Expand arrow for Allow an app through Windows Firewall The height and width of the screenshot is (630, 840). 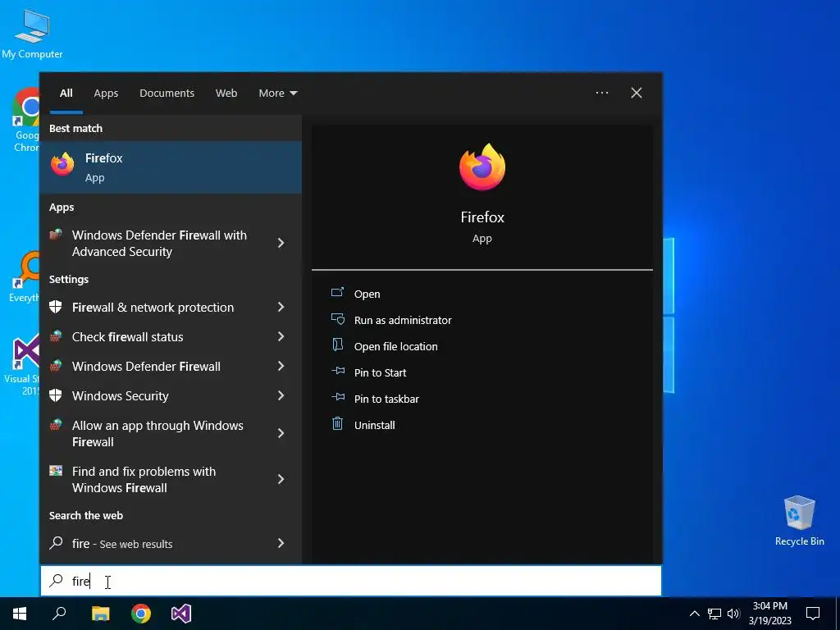tap(281, 433)
